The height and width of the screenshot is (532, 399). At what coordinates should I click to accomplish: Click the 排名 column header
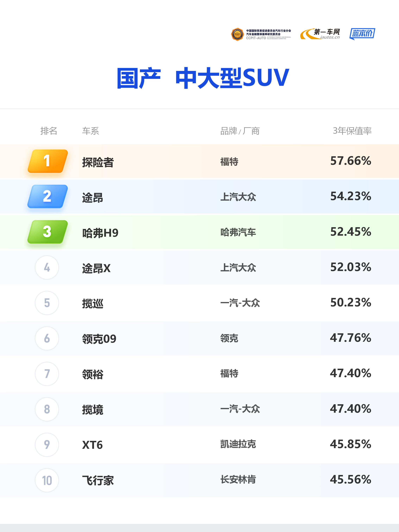49,131
